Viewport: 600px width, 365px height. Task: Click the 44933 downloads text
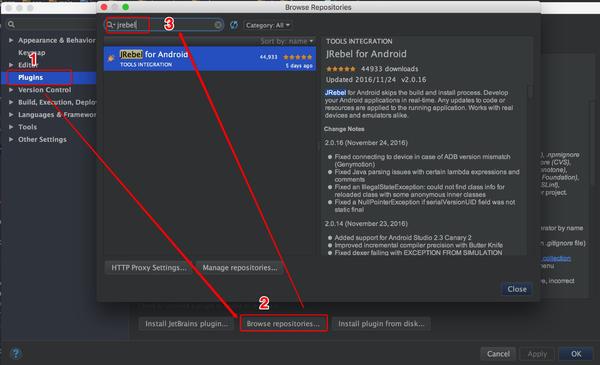pyautogui.click(x=390, y=69)
